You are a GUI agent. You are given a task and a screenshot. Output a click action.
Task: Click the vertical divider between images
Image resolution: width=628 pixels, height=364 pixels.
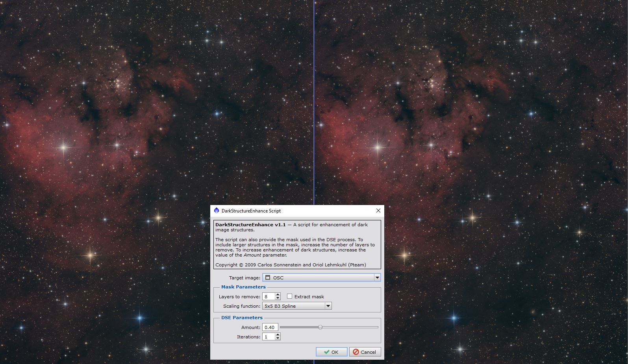click(314, 102)
